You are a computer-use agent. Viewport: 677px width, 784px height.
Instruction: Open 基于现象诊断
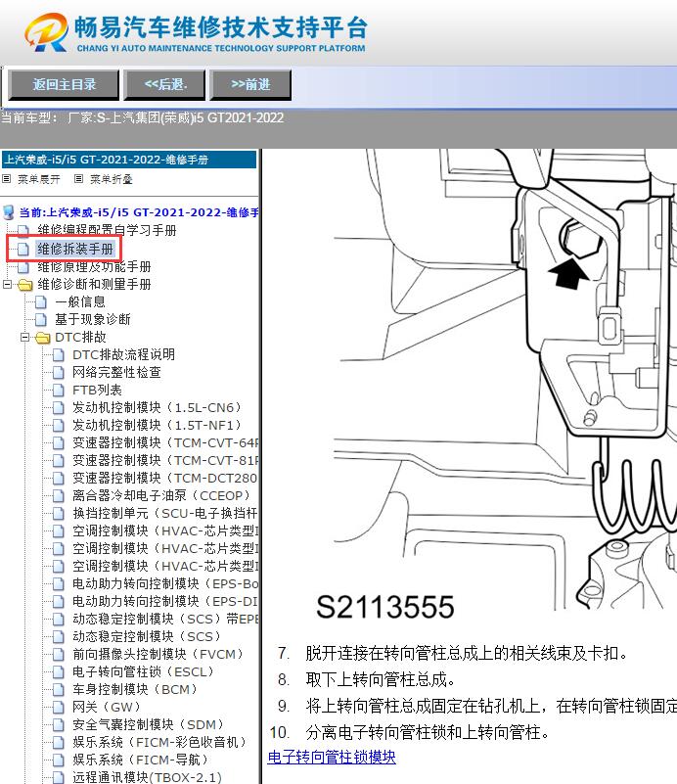coord(92,319)
